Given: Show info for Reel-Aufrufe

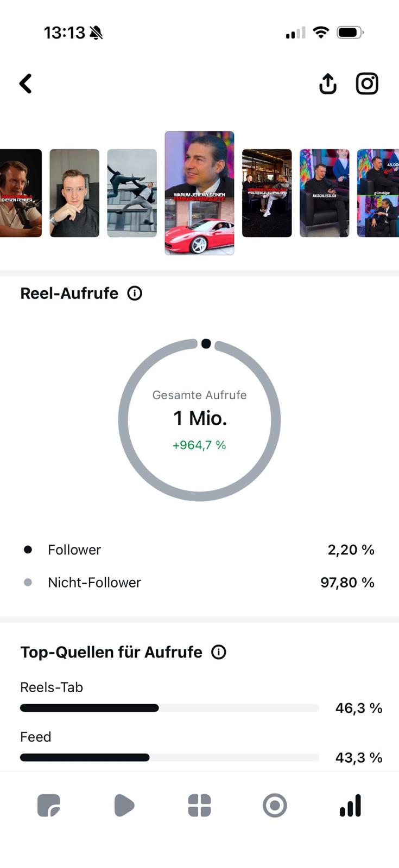Looking at the screenshot, I should pyautogui.click(x=135, y=293).
